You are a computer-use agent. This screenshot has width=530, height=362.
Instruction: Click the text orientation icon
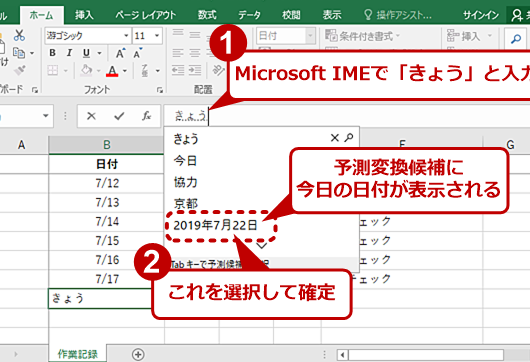tap(218, 70)
